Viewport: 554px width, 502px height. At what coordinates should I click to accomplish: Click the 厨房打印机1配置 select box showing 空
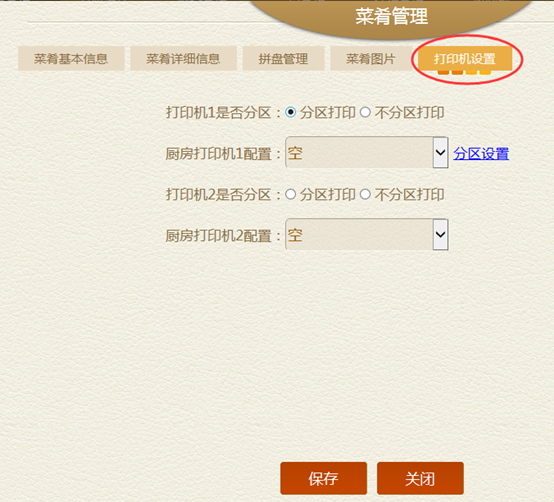367,153
